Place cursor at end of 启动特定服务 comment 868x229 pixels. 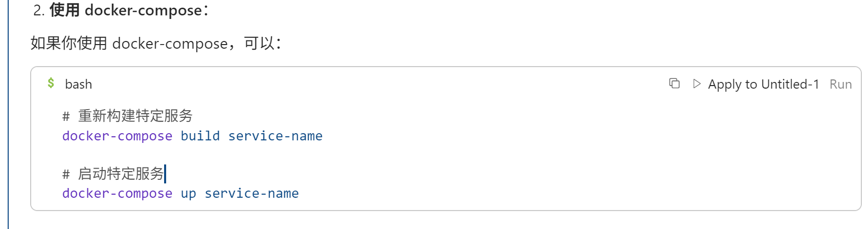[x=165, y=174]
